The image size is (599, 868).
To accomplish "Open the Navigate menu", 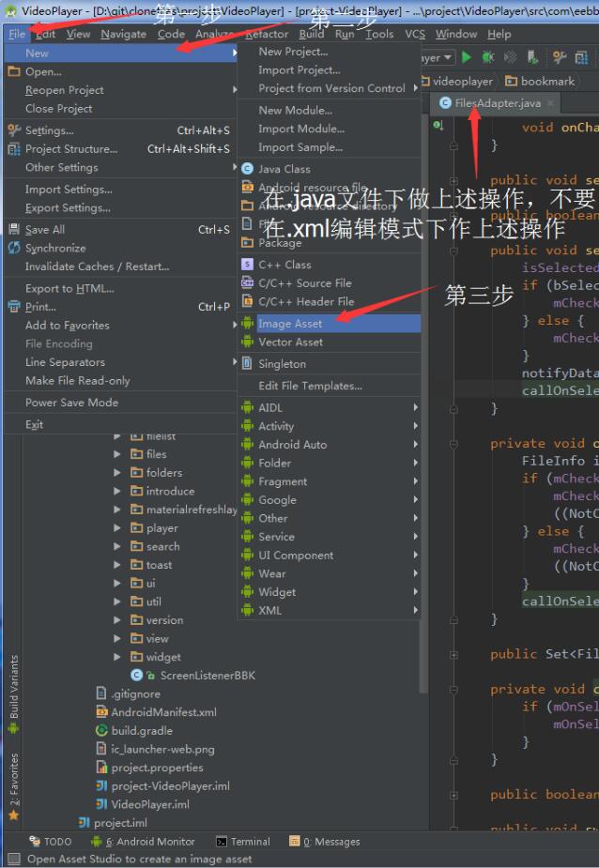I will [124, 34].
